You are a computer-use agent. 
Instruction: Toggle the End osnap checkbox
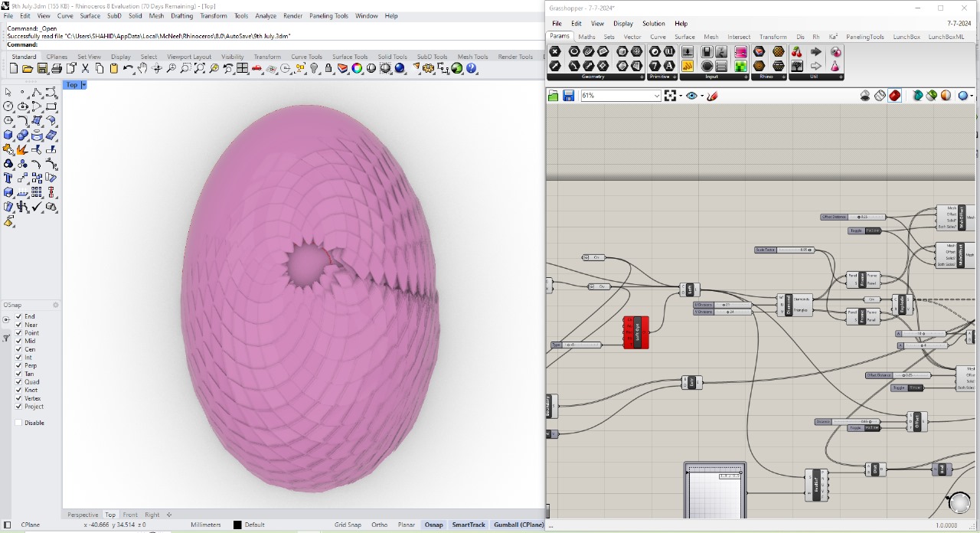(x=18, y=316)
